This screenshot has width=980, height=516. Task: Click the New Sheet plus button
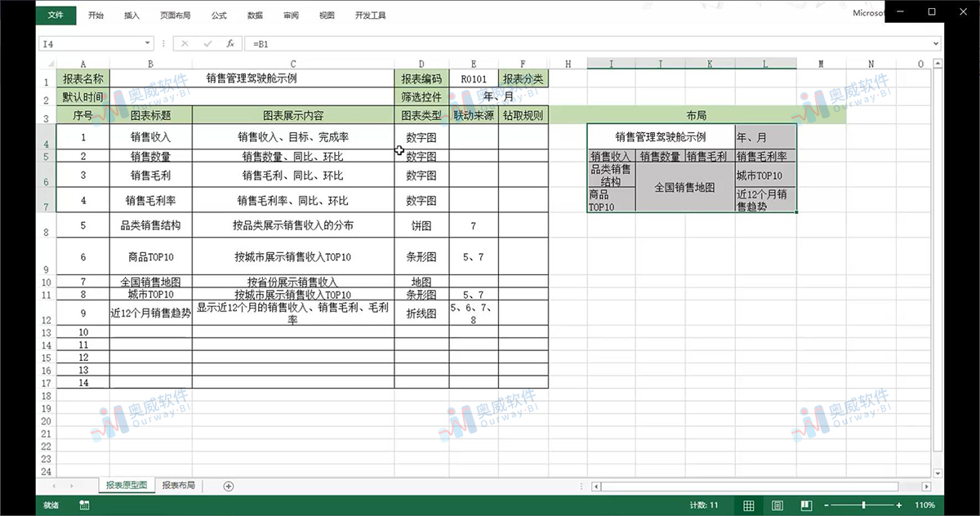click(x=227, y=485)
